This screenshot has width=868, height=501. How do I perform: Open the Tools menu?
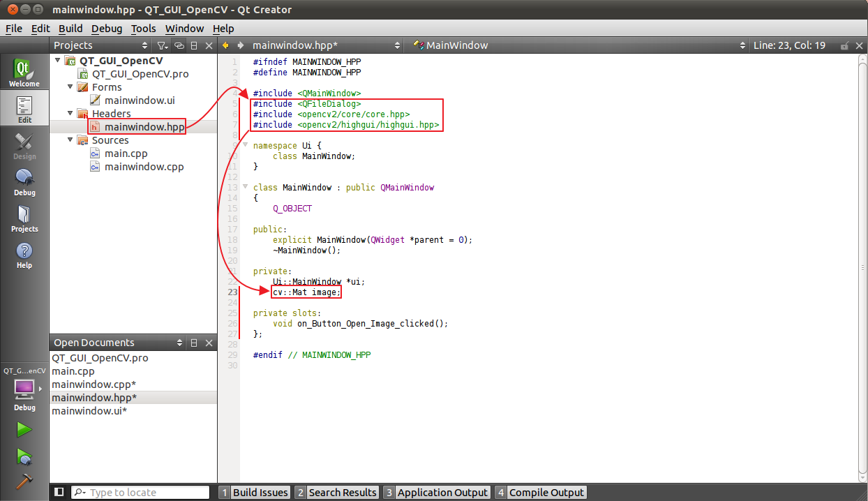coord(144,29)
